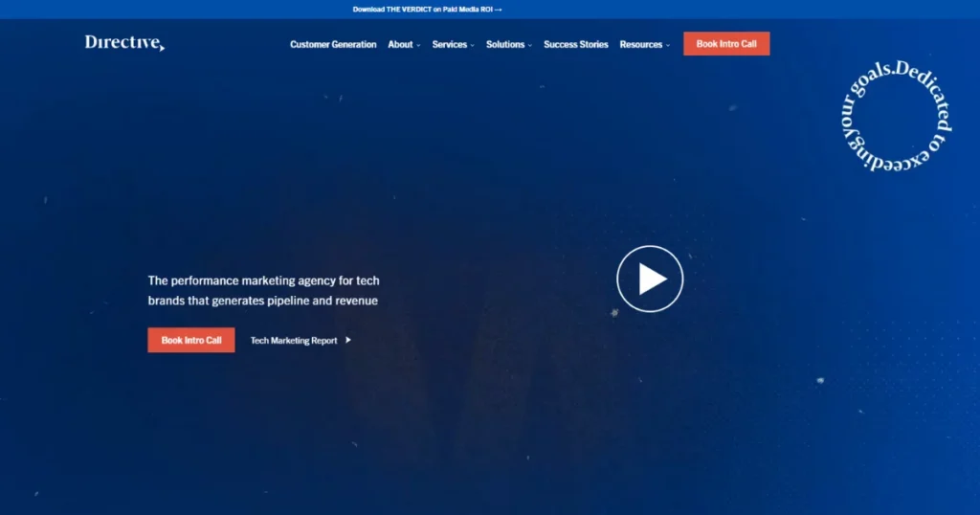The height and width of the screenshot is (515, 980).
Task: Click the circular rotating text badge
Action: 896,116
